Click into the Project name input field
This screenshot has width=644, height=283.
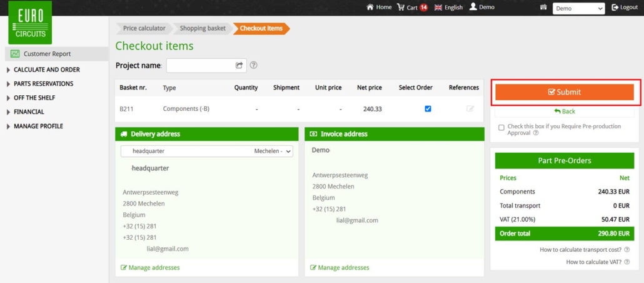tap(199, 65)
